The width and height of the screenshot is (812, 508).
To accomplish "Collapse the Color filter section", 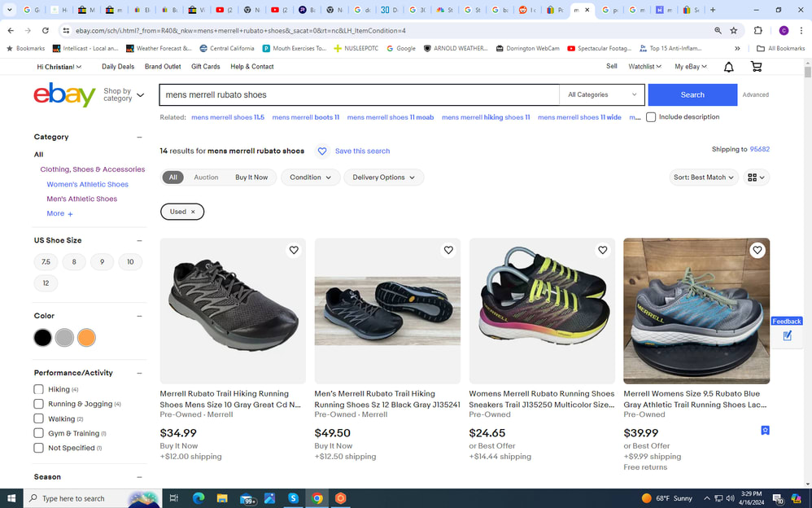I will pyautogui.click(x=139, y=316).
